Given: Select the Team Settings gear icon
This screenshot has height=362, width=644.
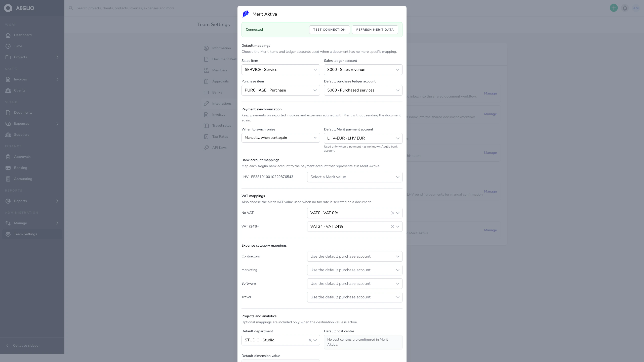Looking at the screenshot, I should (x=8, y=234).
